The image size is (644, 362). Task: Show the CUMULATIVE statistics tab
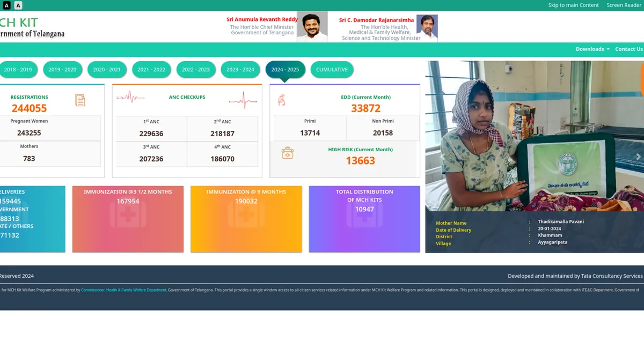[x=332, y=70]
